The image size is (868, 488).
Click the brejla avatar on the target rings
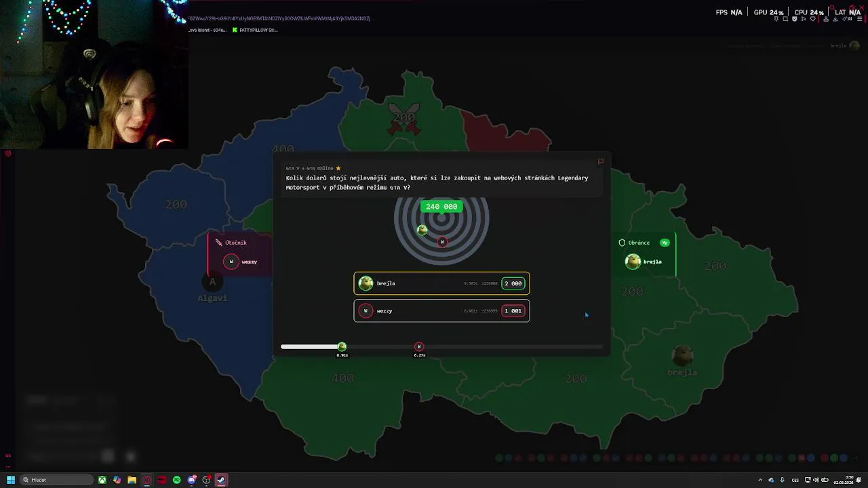pos(422,230)
